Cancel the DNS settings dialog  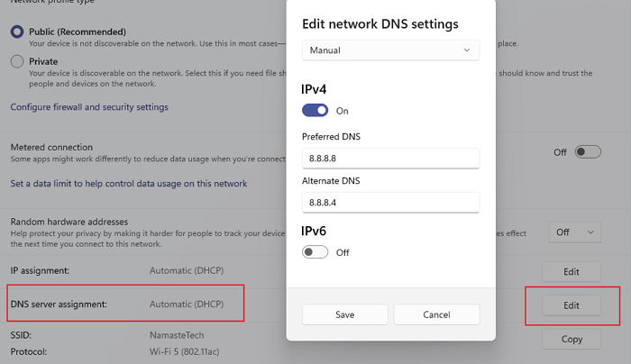tap(437, 314)
